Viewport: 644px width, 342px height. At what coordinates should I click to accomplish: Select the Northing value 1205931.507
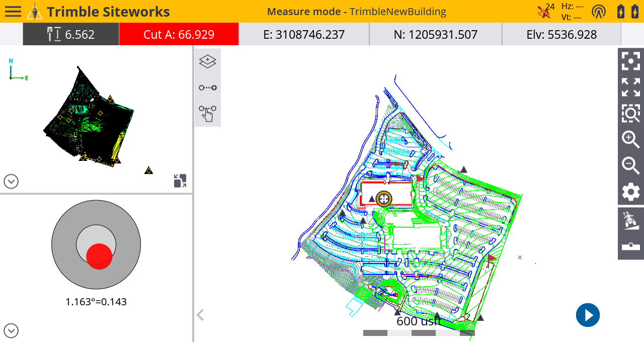tap(436, 34)
